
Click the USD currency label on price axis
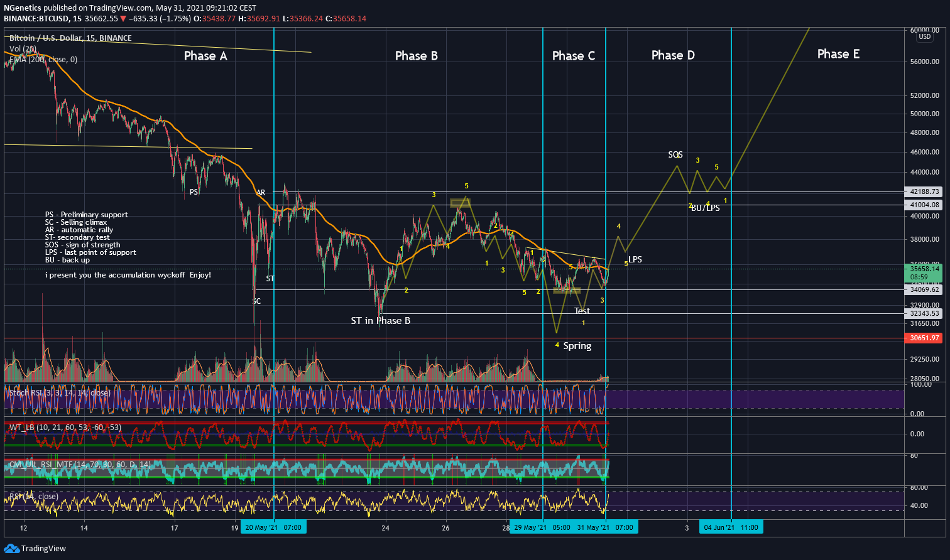tap(924, 37)
